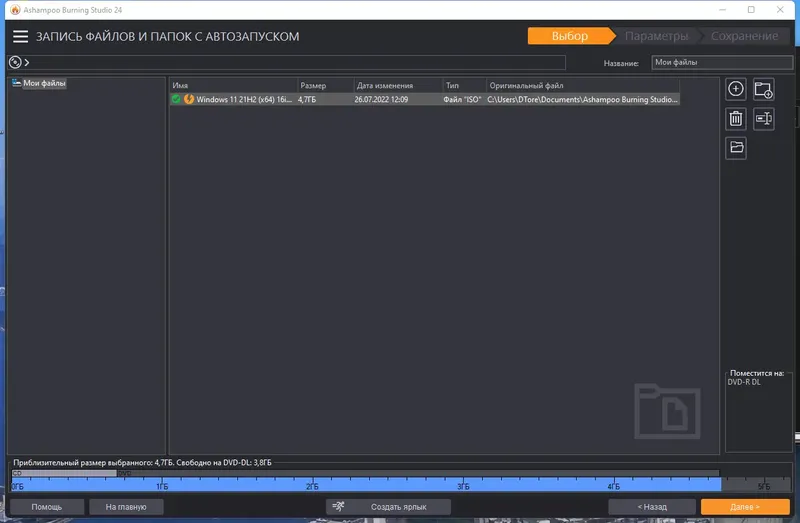Click the add folder icon
This screenshot has height=523, width=800.
pos(764,90)
